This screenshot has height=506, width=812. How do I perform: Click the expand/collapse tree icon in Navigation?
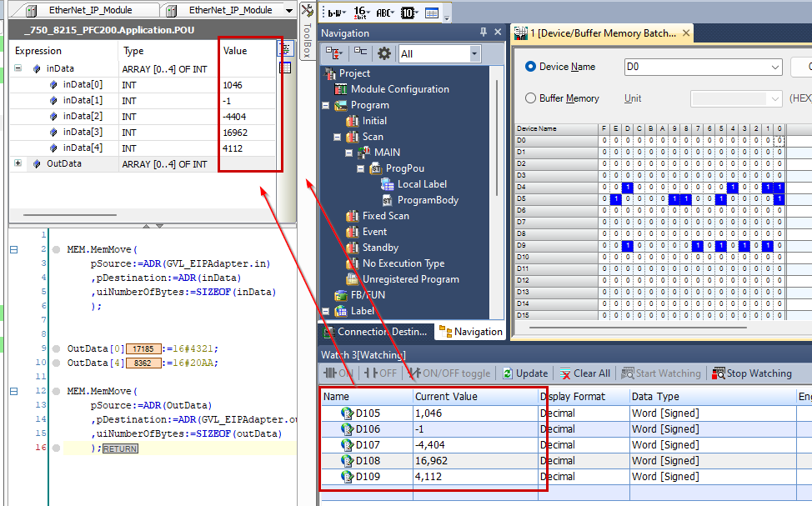coord(334,53)
